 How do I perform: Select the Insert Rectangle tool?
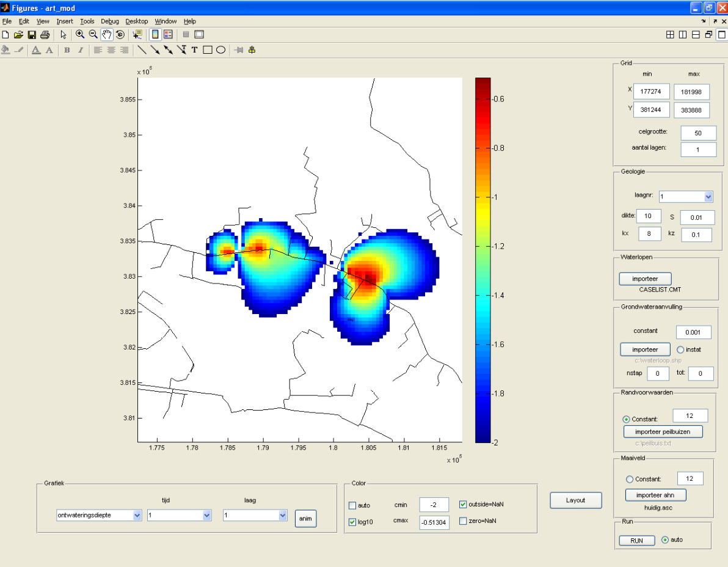click(208, 50)
